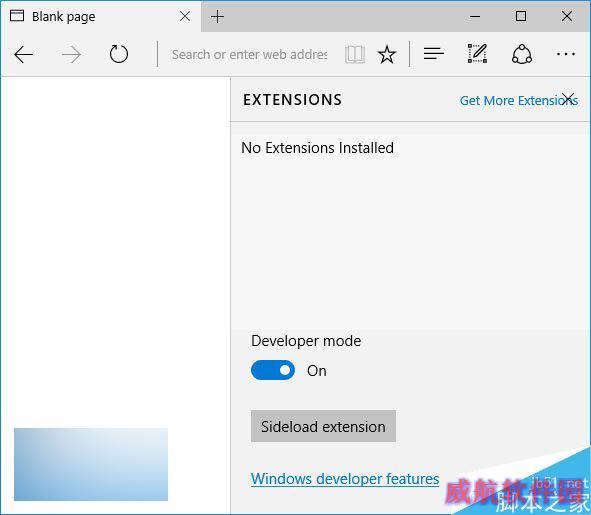Click the Sideload extension button
The height and width of the screenshot is (515, 591).
(x=323, y=426)
